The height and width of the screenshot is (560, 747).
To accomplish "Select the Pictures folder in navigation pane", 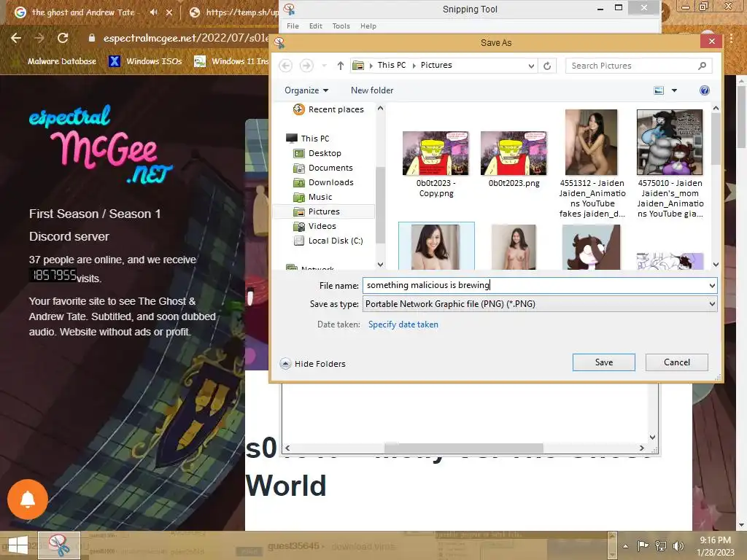I will click(323, 211).
